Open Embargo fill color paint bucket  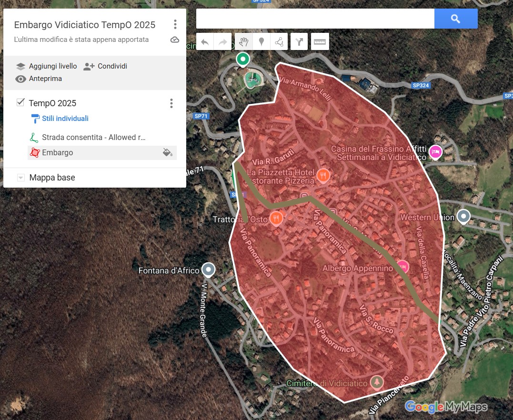[x=167, y=152]
